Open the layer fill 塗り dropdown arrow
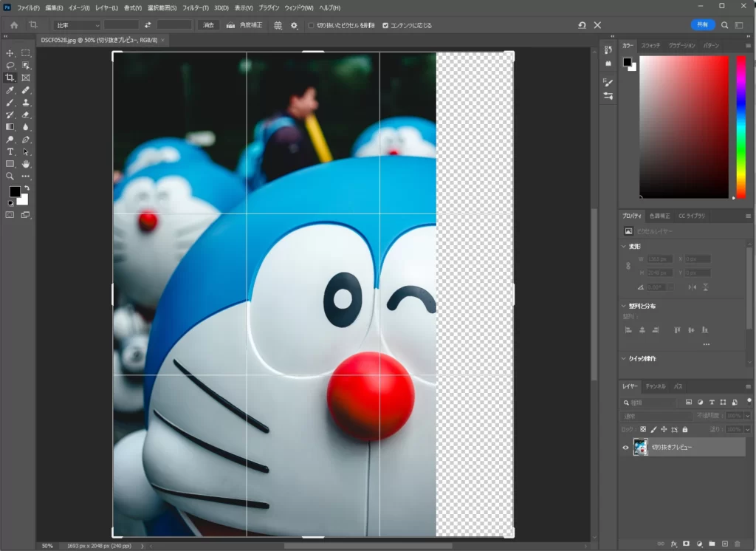Screen dimensions: 756x551 (x=747, y=429)
